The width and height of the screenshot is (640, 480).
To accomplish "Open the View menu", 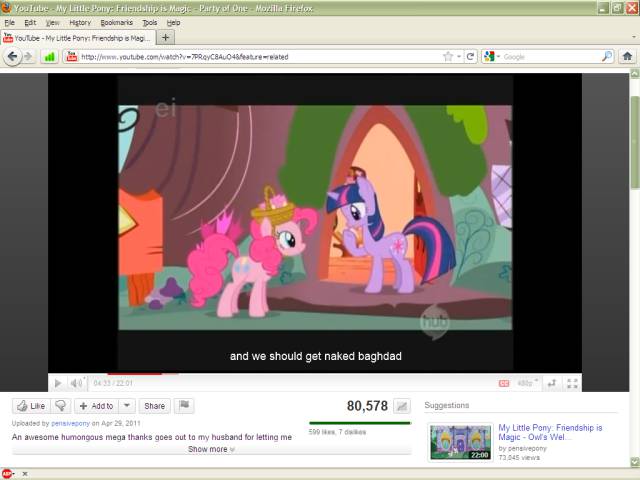I will coord(52,22).
